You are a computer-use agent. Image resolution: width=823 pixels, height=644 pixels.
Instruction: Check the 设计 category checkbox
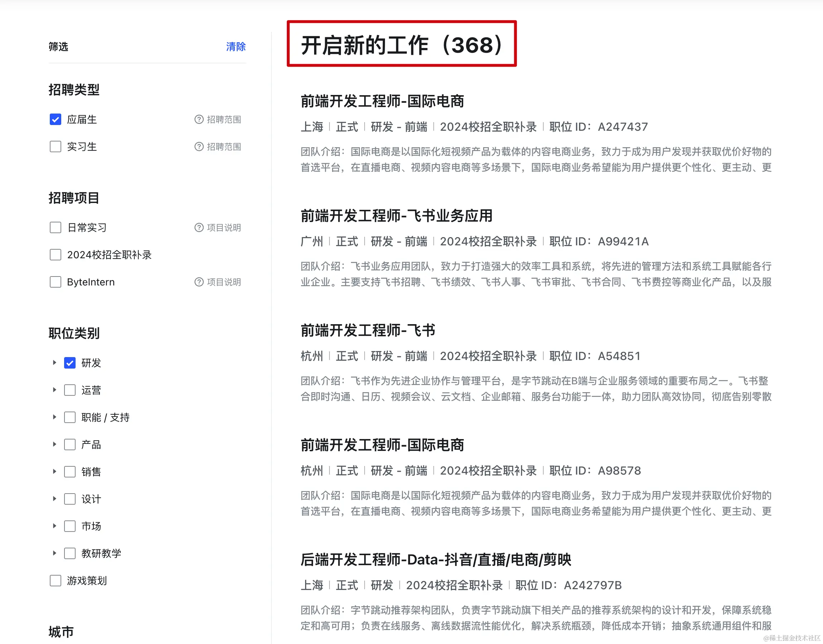click(x=70, y=499)
